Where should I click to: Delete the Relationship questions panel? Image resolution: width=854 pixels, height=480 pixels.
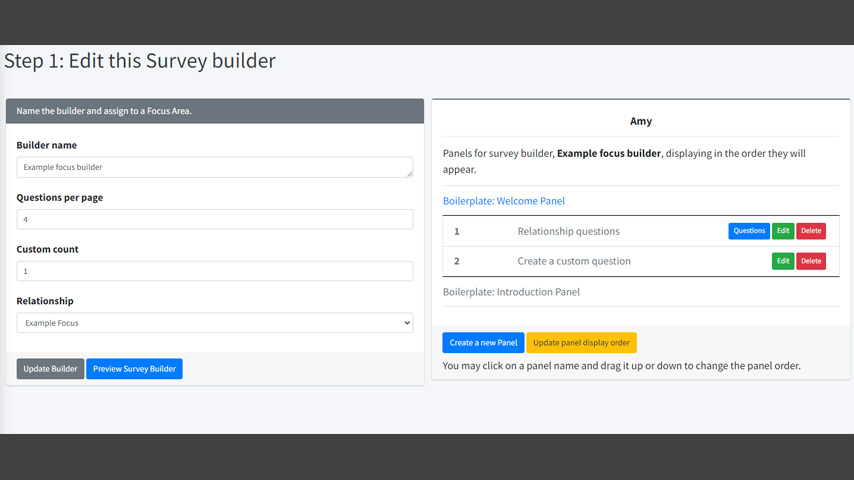(811, 231)
